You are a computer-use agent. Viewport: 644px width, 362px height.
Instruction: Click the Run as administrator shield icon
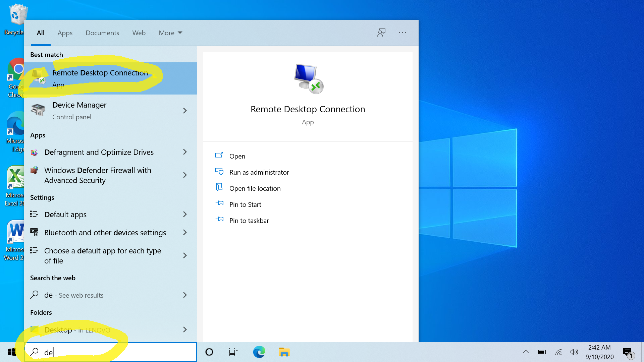[219, 172]
